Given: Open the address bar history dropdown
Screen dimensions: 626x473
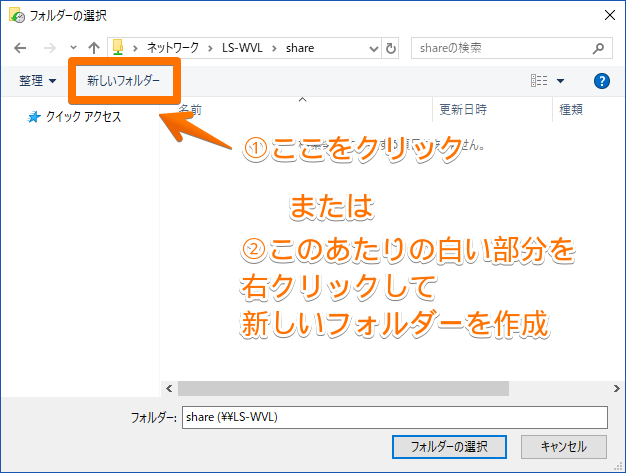Looking at the screenshot, I should click(374, 49).
